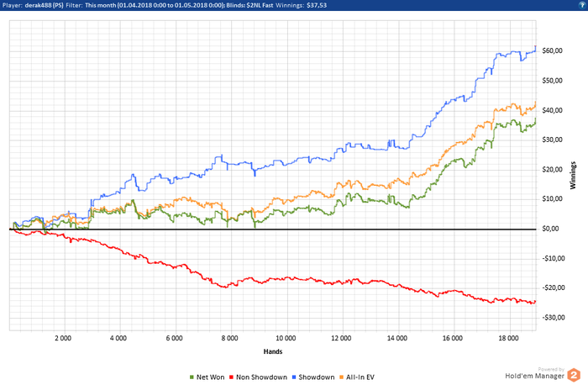Click the $50,00 y-axis label
The width and height of the screenshot is (588, 385).
click(x=552, y=81)
